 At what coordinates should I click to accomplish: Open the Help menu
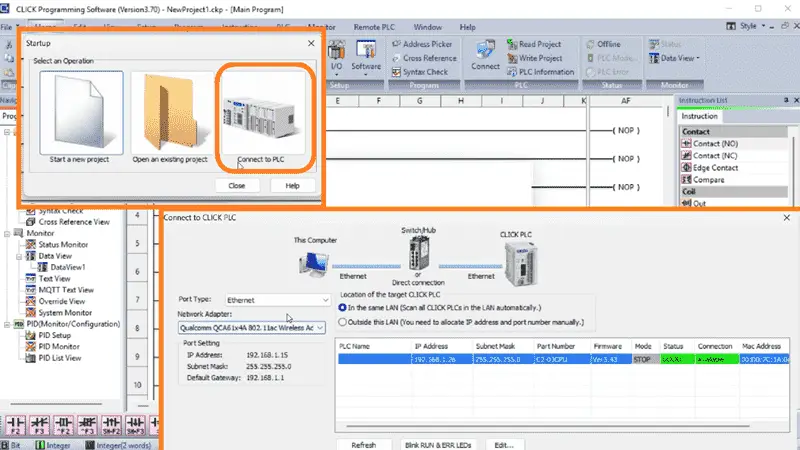pos(467,27)
